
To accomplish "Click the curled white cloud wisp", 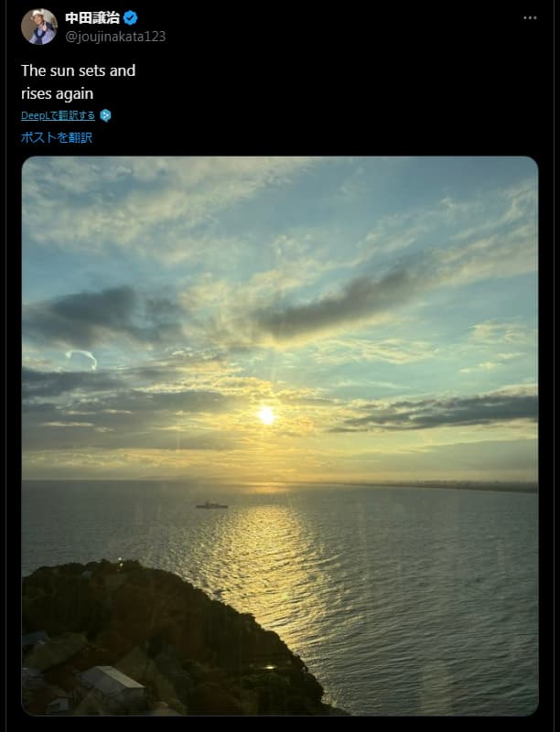I will pos(82,359).
